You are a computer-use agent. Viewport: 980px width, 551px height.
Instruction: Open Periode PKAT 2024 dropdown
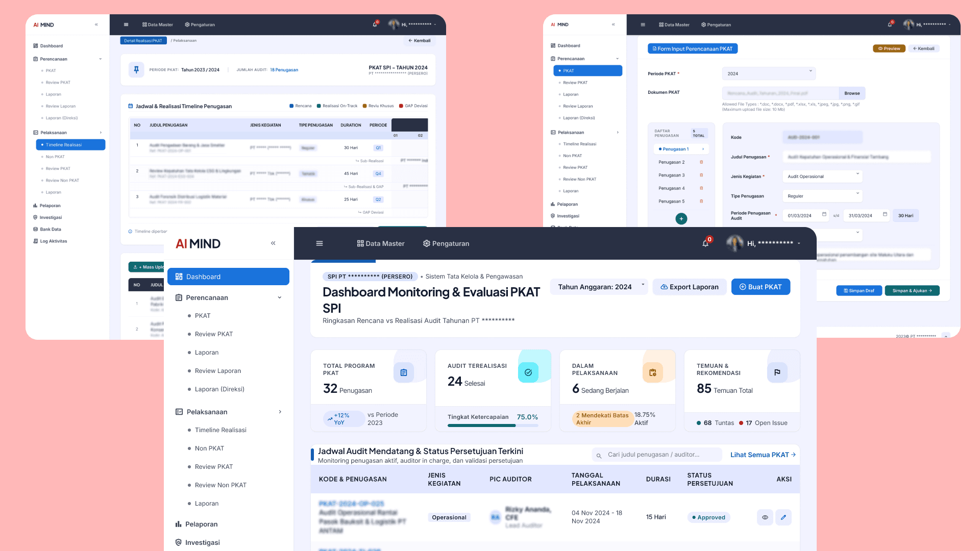tap(769, 73)
